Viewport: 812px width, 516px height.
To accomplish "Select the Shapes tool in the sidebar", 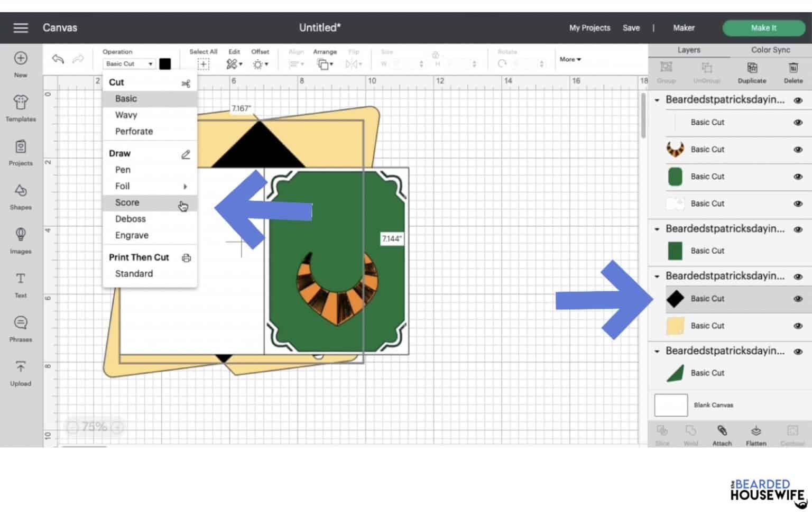I will (20, 196).
